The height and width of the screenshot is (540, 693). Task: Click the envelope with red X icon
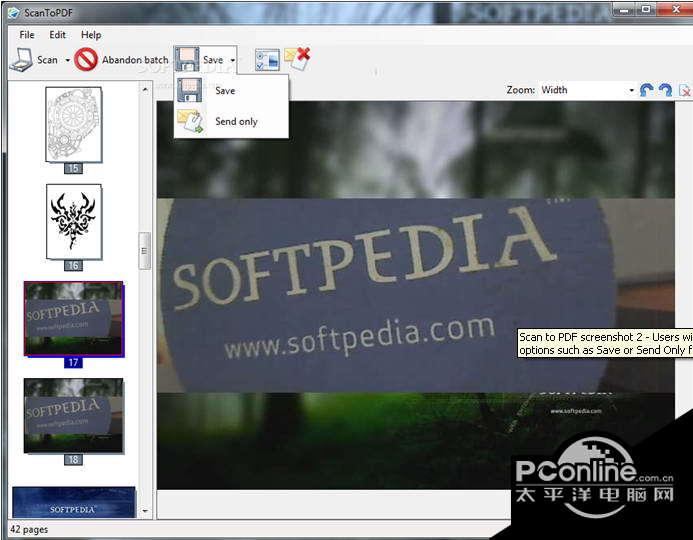pyautogui.click(x=297, y=58)
